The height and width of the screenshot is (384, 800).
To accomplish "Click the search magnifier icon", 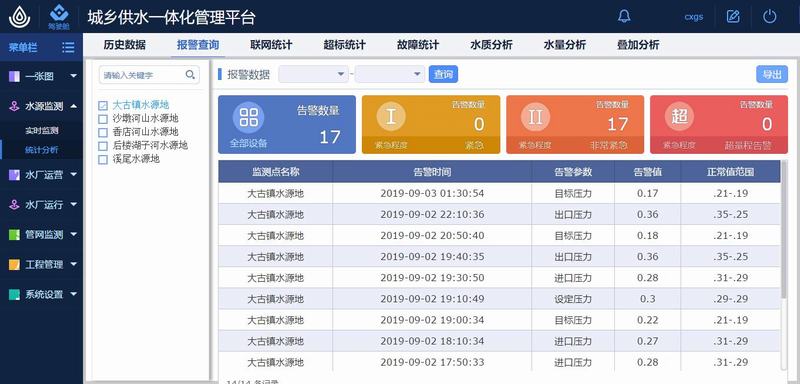I will 190,75.
